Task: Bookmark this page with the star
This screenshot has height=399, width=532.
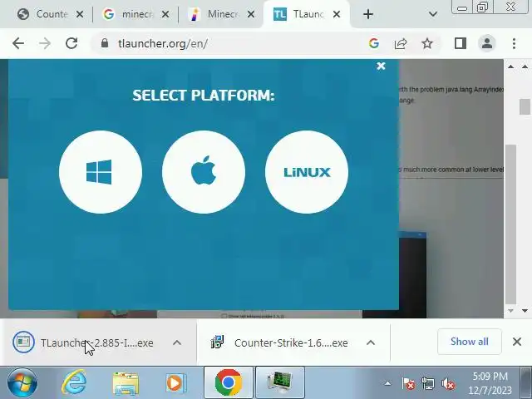Action: click(427, 43)
